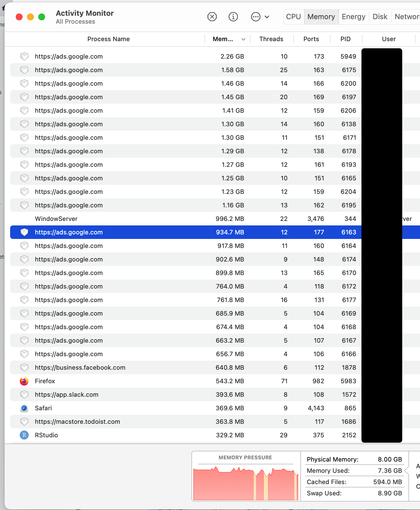Select the Safari process name

[x=43, y=408]
